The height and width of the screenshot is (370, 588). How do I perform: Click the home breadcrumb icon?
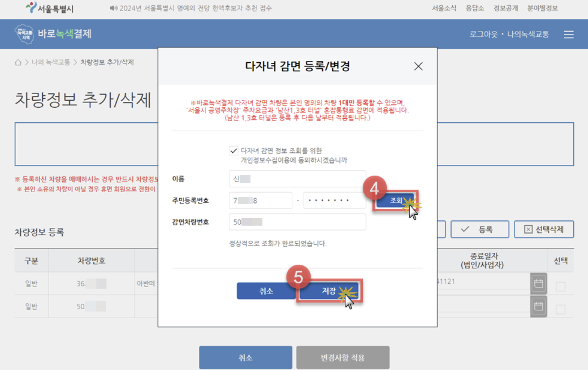18,62
